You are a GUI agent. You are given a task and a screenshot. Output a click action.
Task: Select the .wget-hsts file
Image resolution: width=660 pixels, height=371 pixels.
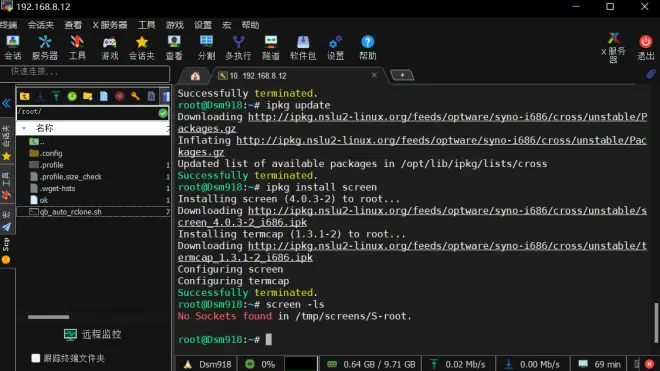click(53, 188)
